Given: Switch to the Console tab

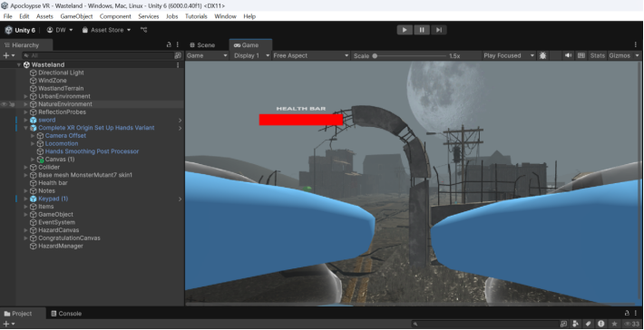Looking at the screenshot, I should coord(66,314).
